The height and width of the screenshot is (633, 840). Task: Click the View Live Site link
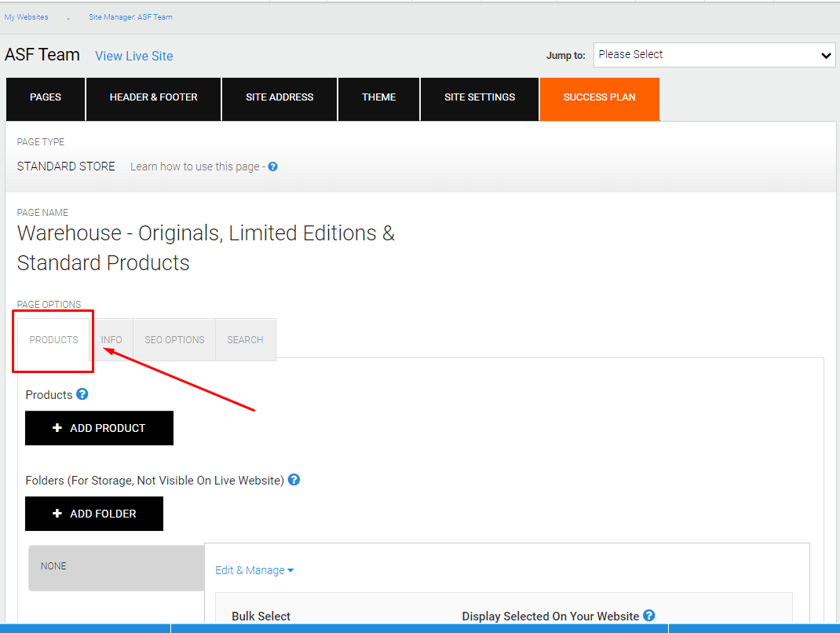[x=134, y=56]
